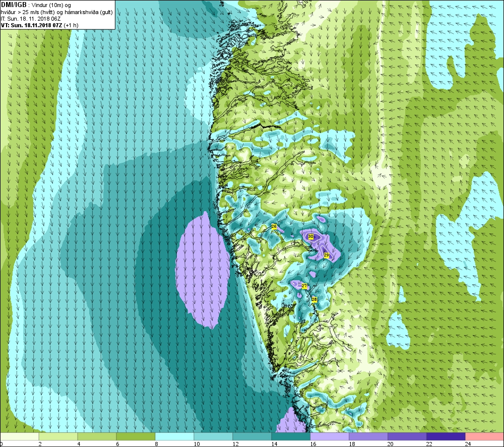This screenshot has width=504, height=447.
Task: Pick the olive green 6–8 m/s legend swatch
Action: (136, 436)
